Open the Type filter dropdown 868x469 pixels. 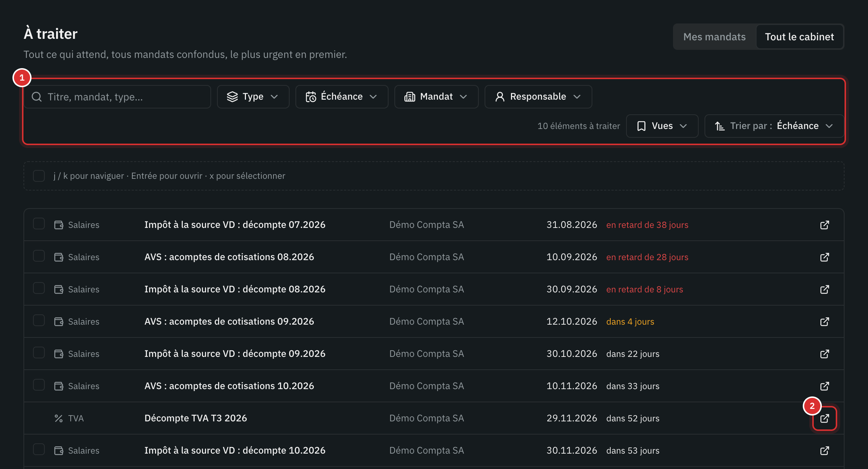253,97
